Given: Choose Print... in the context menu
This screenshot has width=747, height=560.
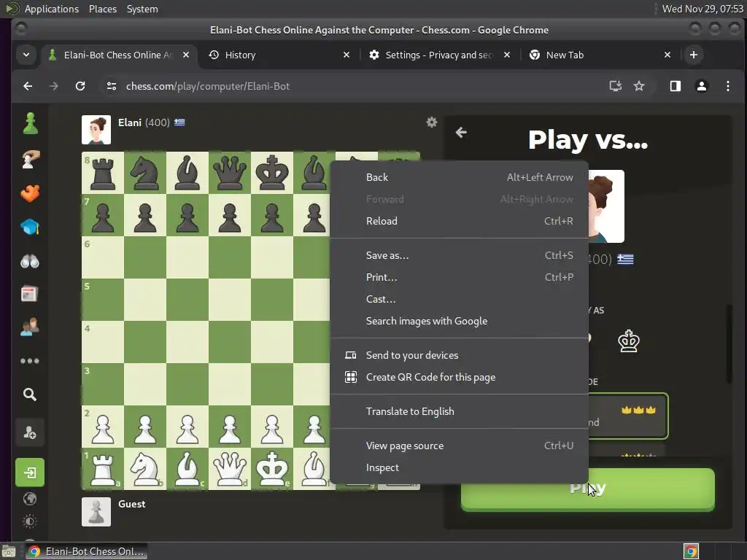Looking at the screenshot, I should [x=460, y=277].
